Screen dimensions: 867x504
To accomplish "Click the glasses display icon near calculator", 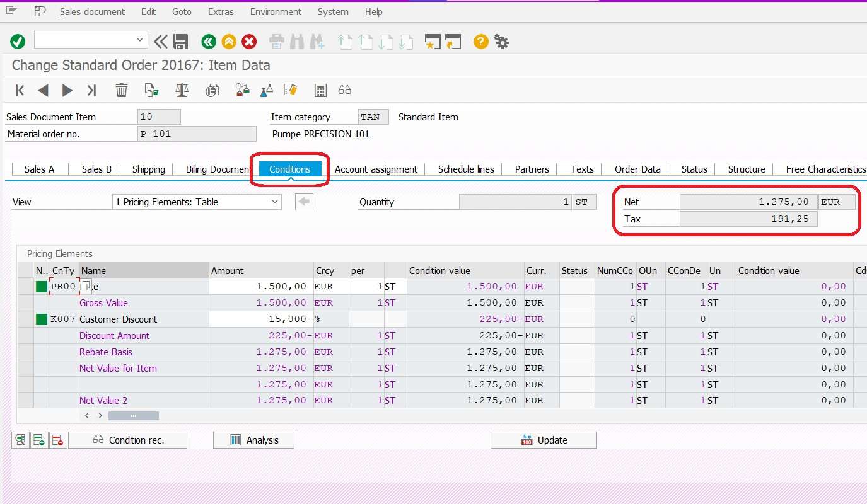I will (x=344, y=89).
